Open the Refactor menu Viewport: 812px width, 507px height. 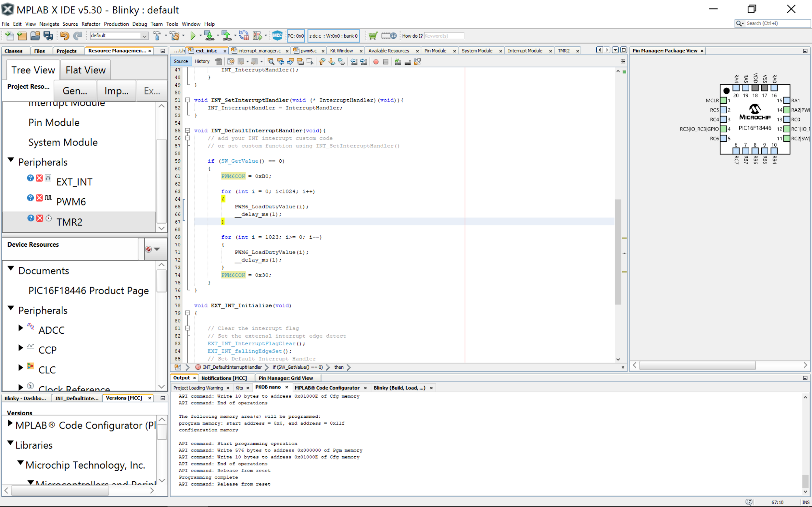coord(91,24)
